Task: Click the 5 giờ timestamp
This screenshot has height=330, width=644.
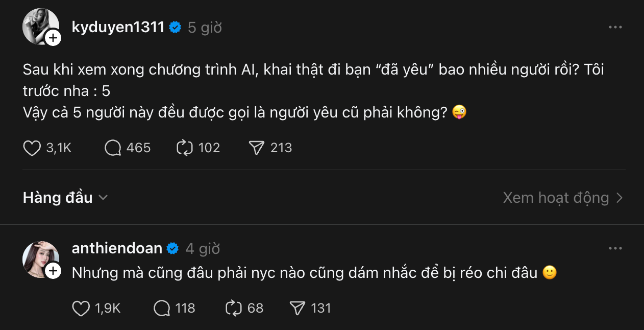Action: click(203, 28)
